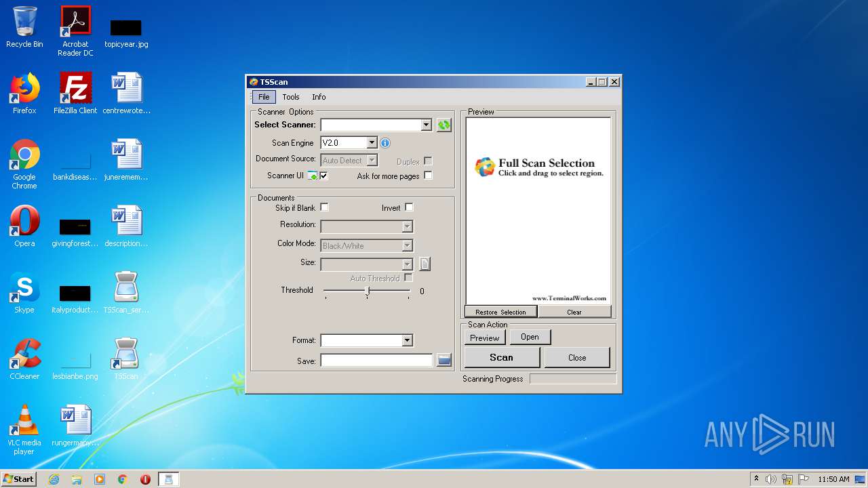
Task: Click the Scan button
Action: click(502, 357)
